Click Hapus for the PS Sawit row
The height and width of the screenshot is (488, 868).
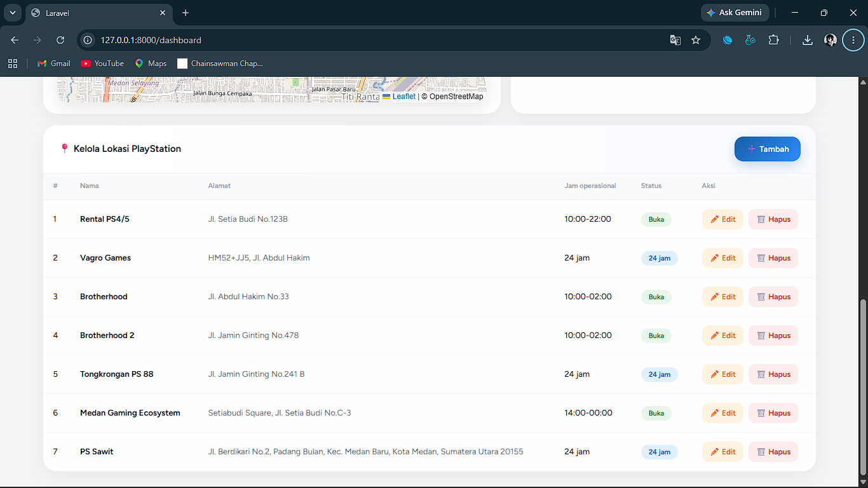[773, 452]
